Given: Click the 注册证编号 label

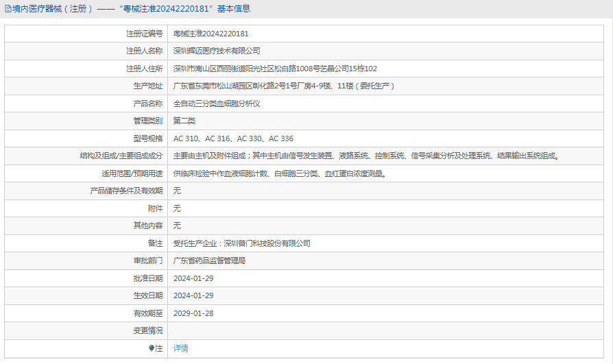Looking at the screenshot, I should pyautogui.click(x=144, y=34).
